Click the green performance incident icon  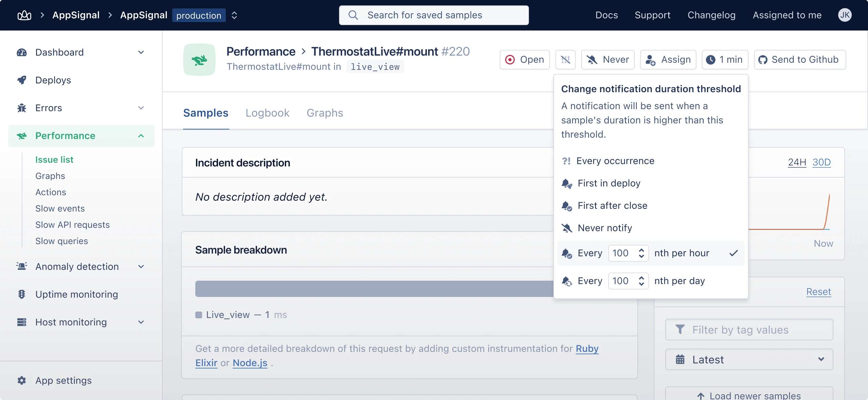coord(199,60)
